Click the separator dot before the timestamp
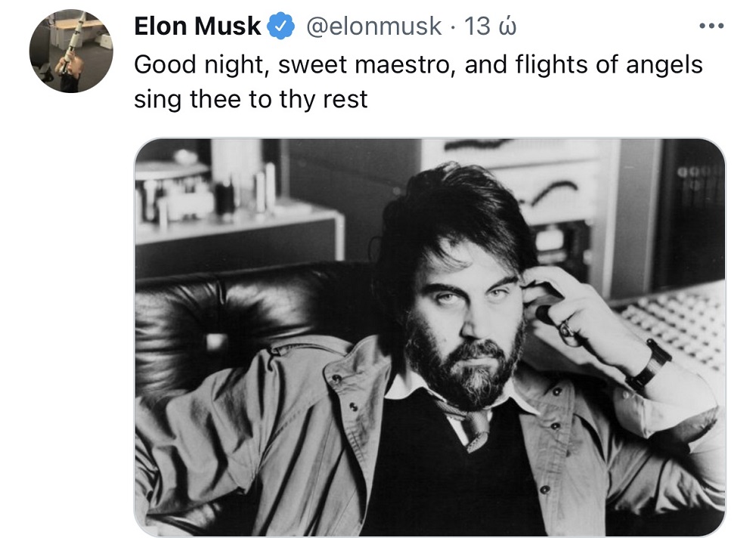Screen dimensions: 756x538 click(x=452, y=26)
